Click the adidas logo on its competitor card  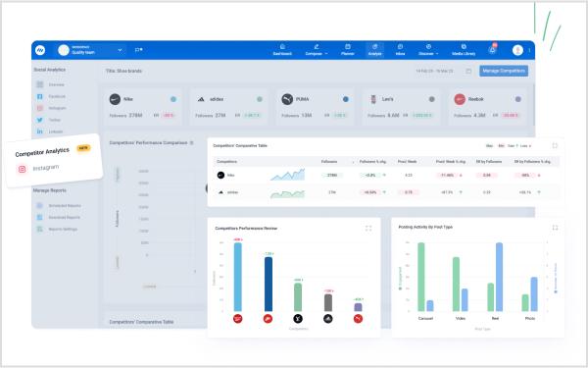coord(201,99)
